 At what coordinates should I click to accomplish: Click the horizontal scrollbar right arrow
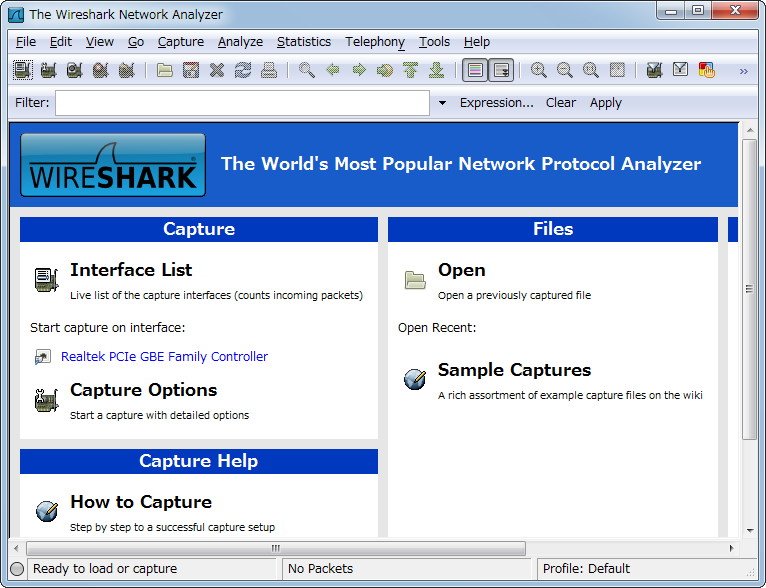(731, 548)
